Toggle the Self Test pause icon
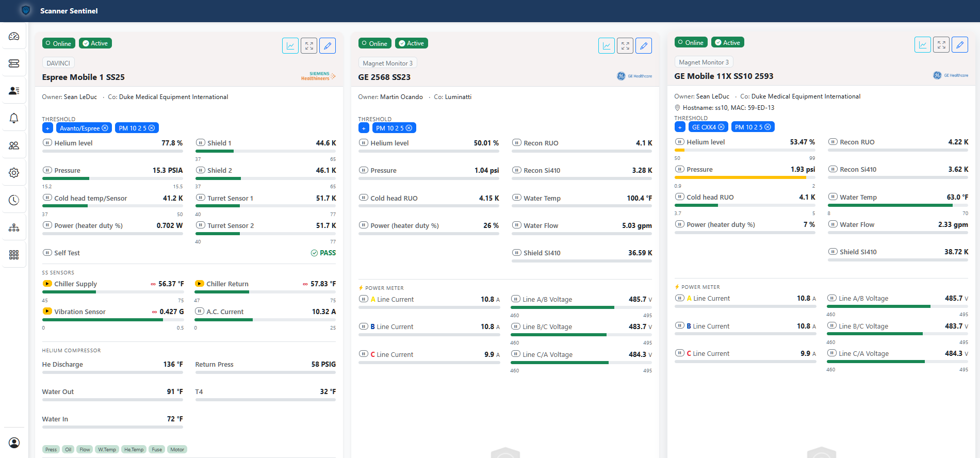This screenshot has width=980, height=458. (x=47, y=253)
